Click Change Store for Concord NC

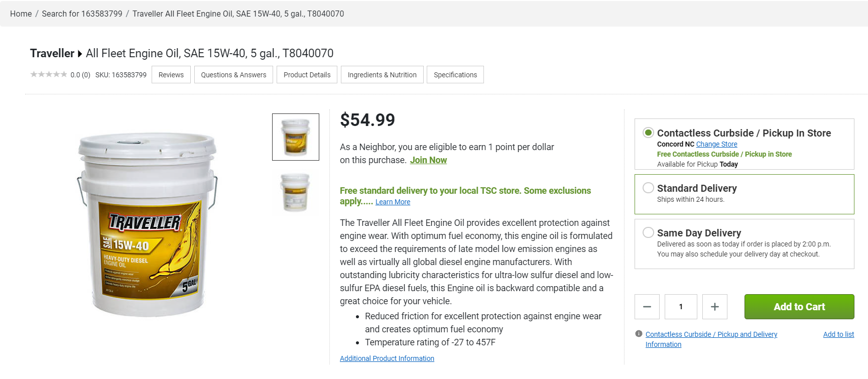[716, 144]
